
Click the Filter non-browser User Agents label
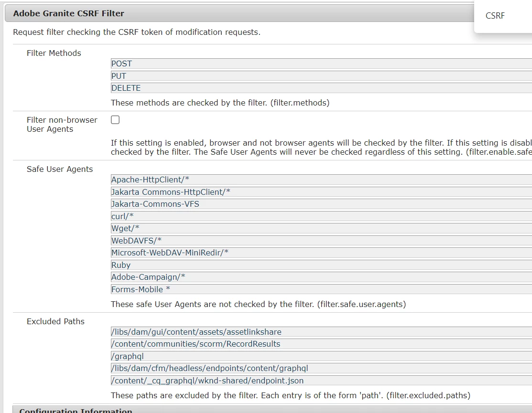(x=62, y=124)
